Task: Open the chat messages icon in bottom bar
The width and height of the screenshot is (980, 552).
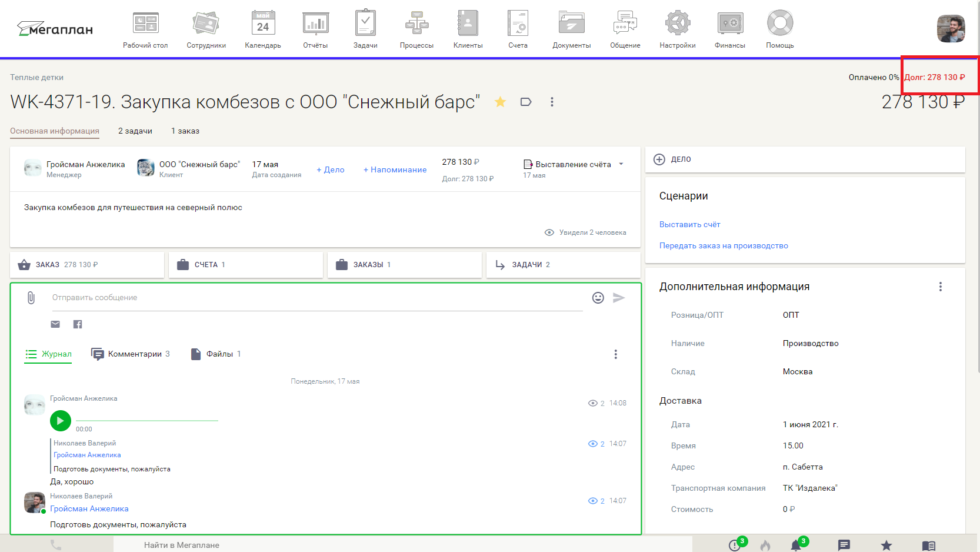Action: pos(844,546)
